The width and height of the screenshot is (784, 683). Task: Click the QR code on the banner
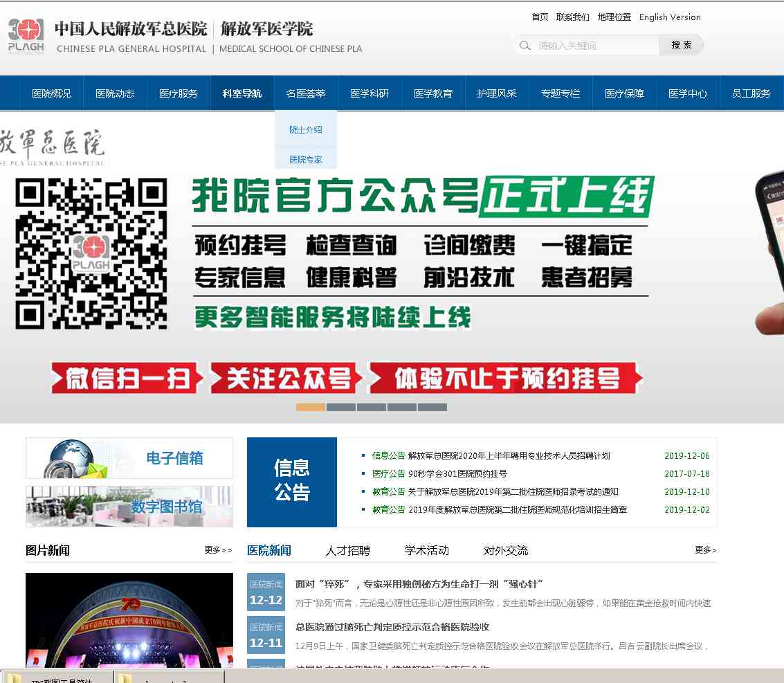click(x=91, y=254)
